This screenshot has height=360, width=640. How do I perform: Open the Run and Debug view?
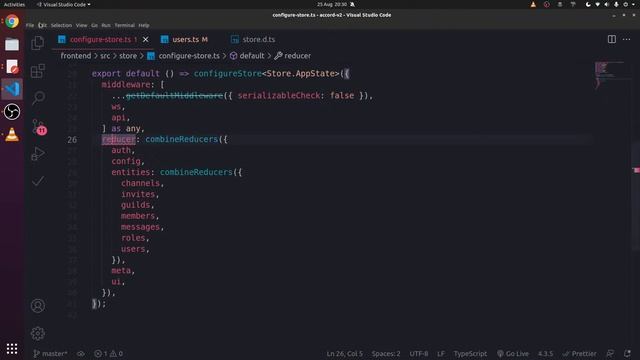coord(38,154)
